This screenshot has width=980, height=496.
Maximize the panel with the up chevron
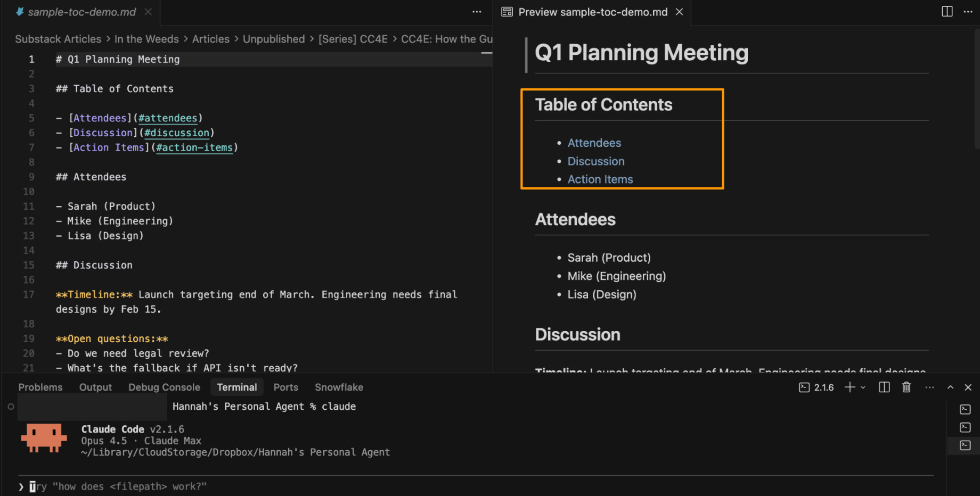[x=950, y=387]
